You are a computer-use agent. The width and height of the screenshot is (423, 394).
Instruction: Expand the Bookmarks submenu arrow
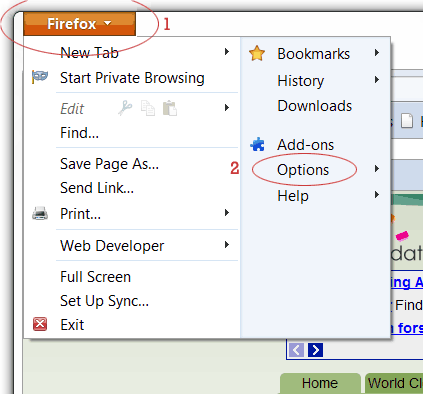pyautogui.click(x=377, y=53)
